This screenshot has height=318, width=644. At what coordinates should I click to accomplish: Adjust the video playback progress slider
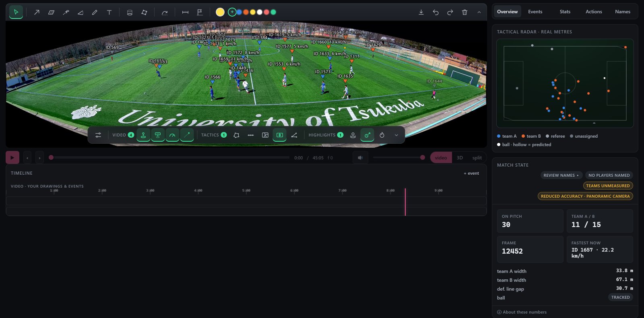(x=169, y=157)
